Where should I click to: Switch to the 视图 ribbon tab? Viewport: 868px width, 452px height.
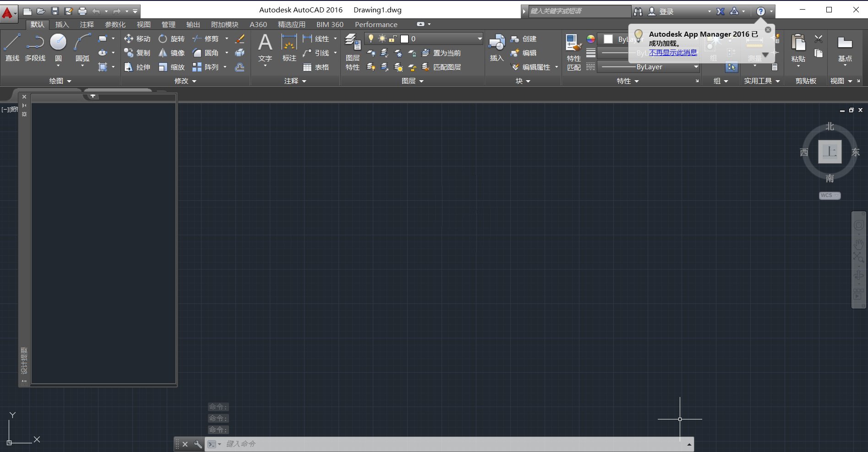143,24
